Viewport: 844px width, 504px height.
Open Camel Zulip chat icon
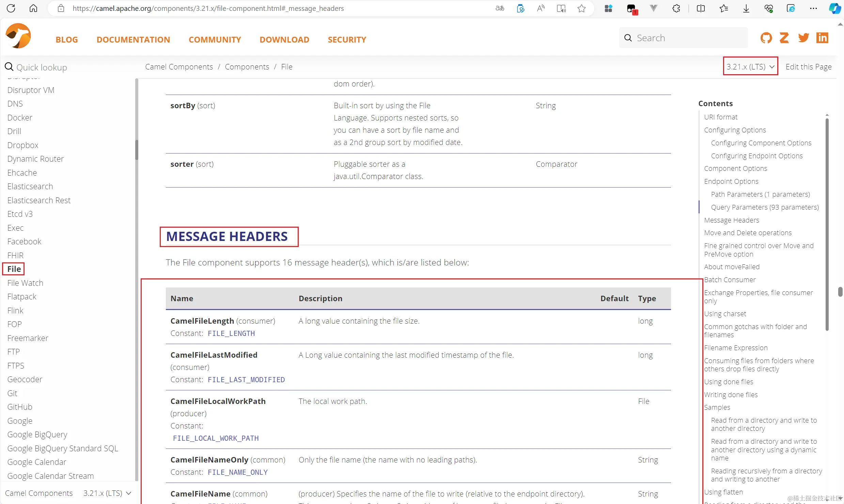[784, 38]
